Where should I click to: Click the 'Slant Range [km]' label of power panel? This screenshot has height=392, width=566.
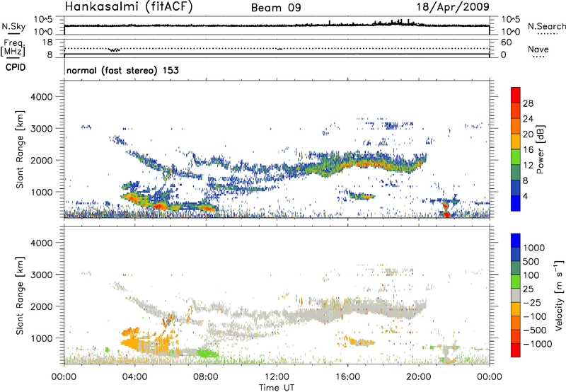[x=20, y=149]
